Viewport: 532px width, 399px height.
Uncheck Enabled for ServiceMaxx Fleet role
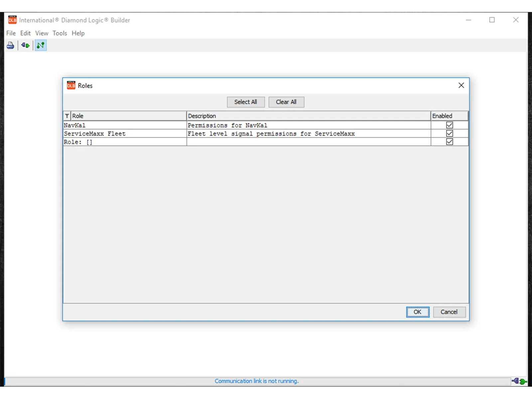coord(450,133)
